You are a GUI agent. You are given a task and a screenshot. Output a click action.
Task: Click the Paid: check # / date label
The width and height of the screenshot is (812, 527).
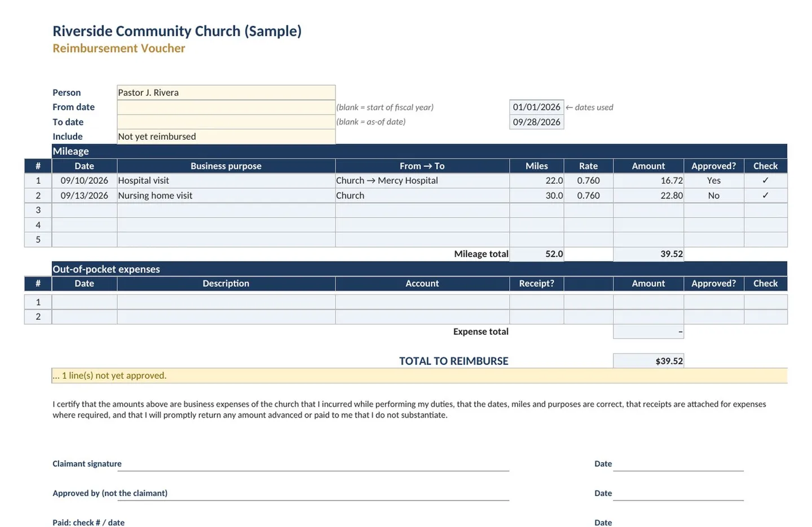pos(89,522)
